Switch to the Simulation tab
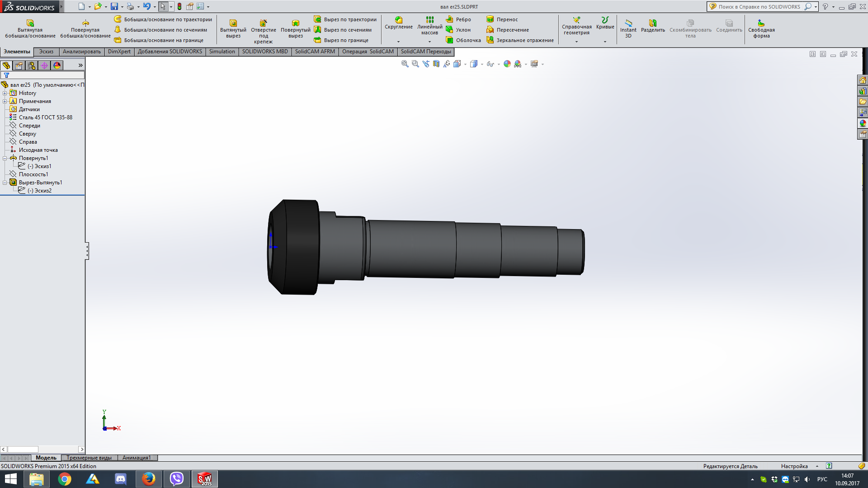Viewport: 868px width, 488px height. pos(222,52)
